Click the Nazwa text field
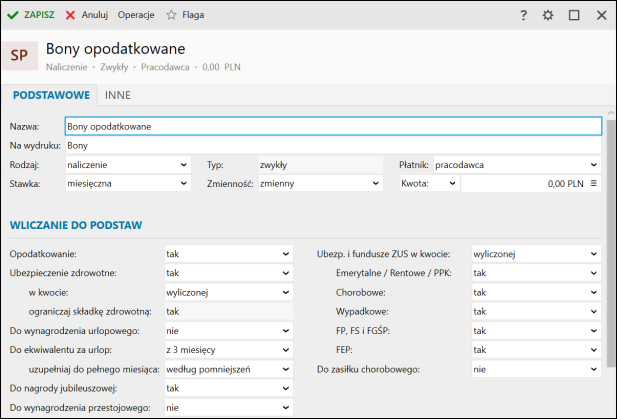This screenshot has width=617, height=419. click(332, 127)
